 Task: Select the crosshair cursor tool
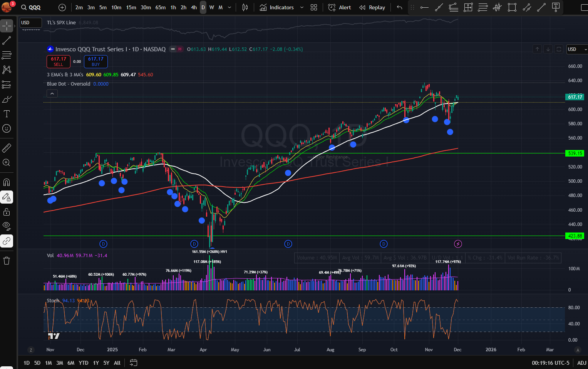(x=7, y=26)
